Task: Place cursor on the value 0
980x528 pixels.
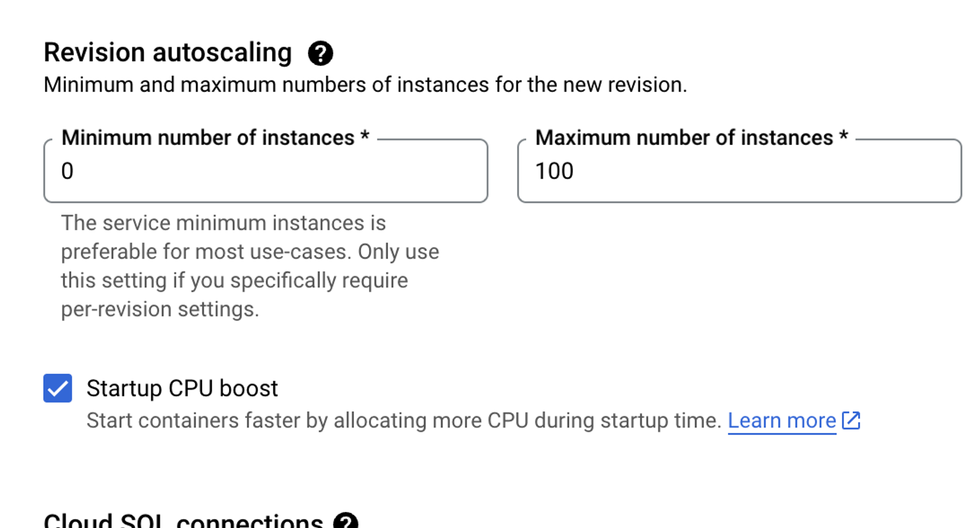Action: [67, 171]
